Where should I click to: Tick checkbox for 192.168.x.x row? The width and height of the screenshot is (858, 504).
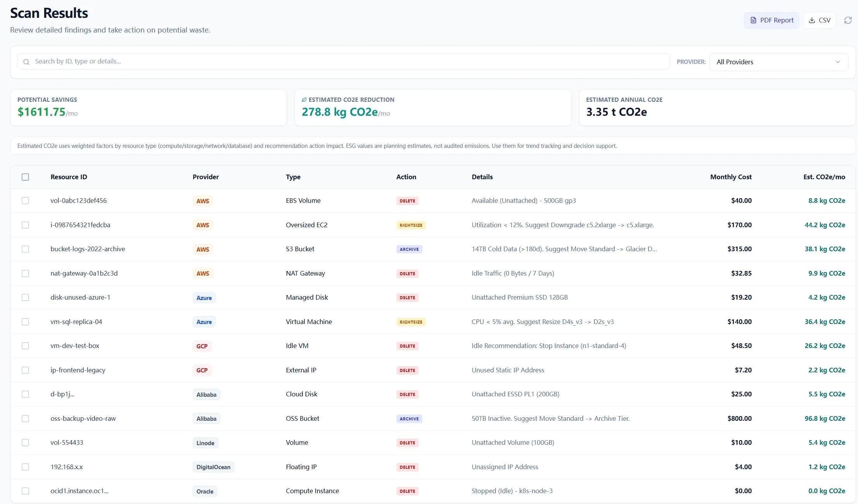pos(25,467)
